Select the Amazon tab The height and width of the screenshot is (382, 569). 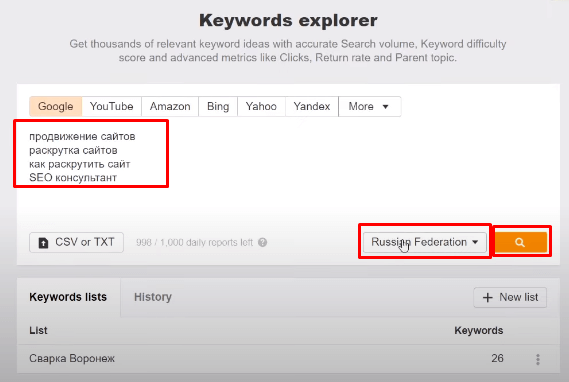[170, 106]
